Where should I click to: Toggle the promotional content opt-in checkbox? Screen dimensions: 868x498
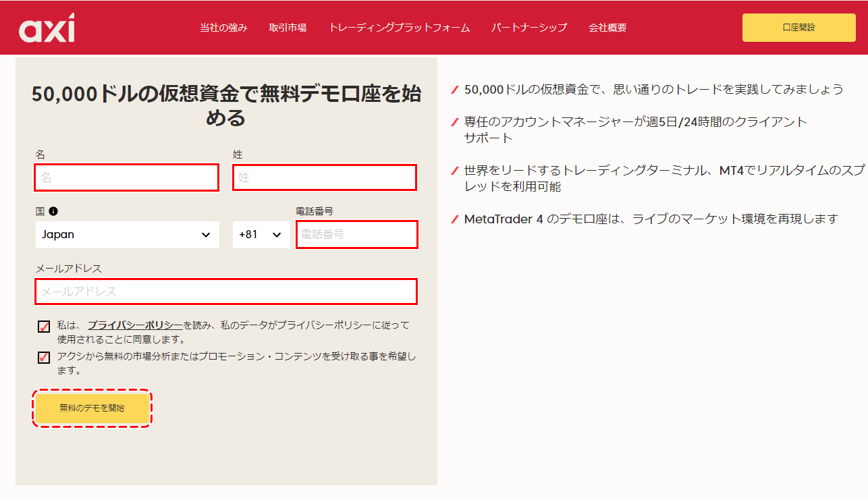[44, 358]
